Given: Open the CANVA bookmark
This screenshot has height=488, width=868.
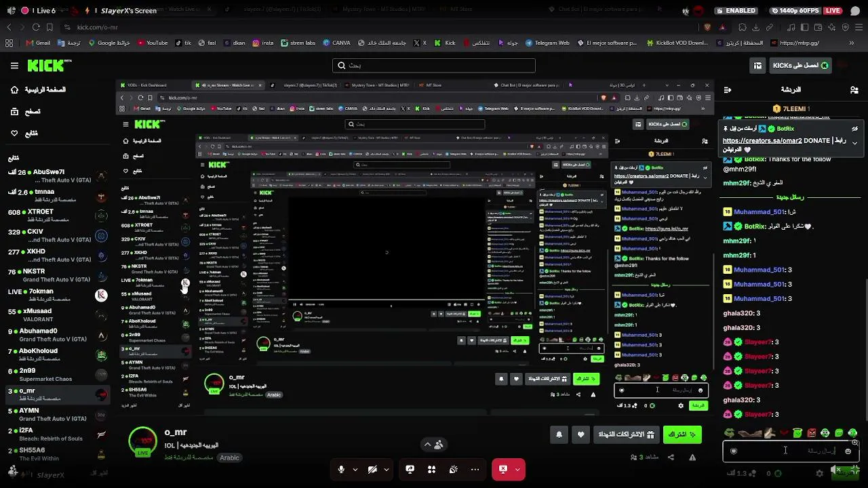Looking at the screenshot, I should (337, 43).
